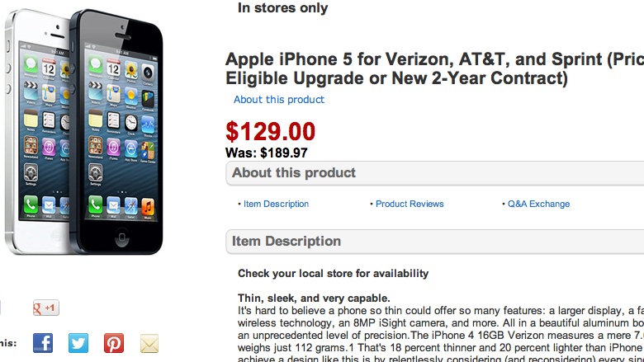Open the Q&A Exchange link

(x=538, y=204)
